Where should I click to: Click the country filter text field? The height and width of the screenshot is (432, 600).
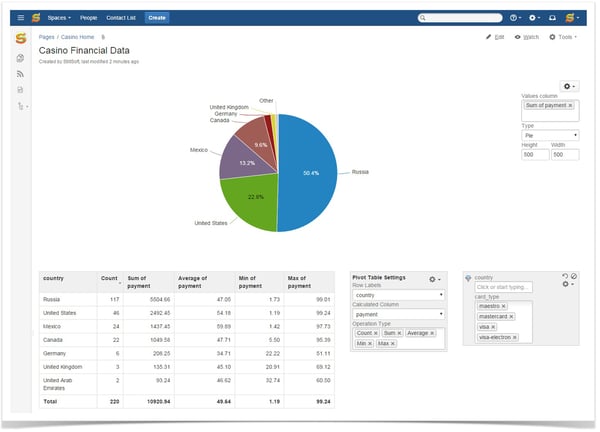point(503,287)
